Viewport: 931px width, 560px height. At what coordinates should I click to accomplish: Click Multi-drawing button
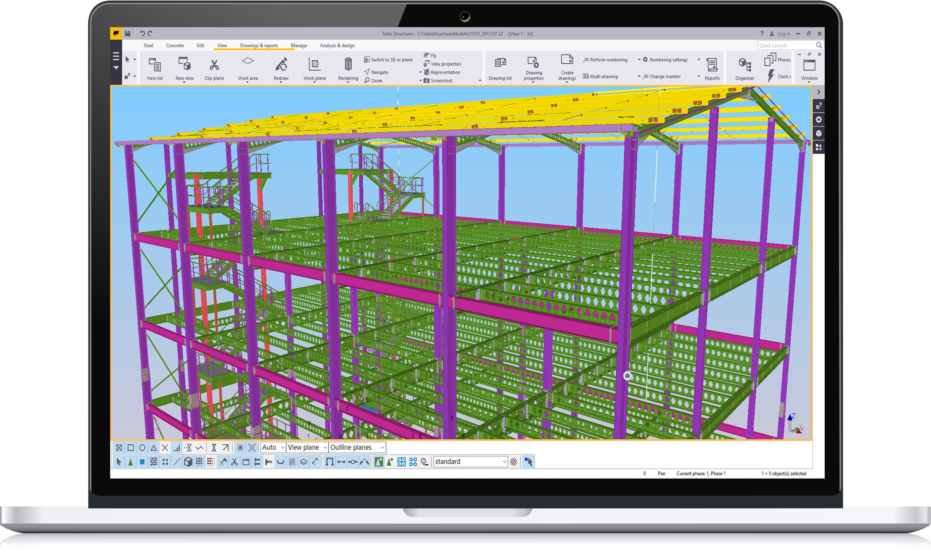(600, 76)
